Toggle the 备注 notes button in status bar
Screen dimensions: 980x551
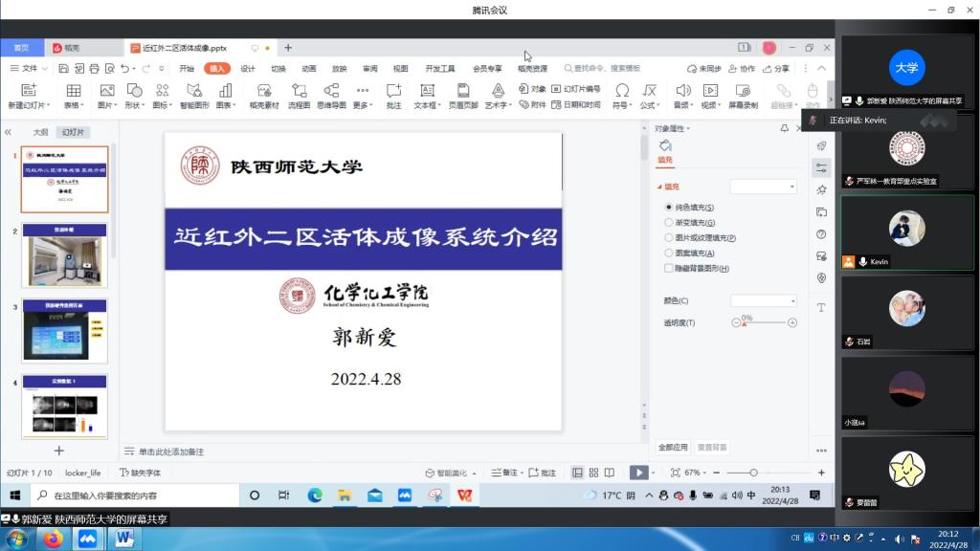(504, 473)
